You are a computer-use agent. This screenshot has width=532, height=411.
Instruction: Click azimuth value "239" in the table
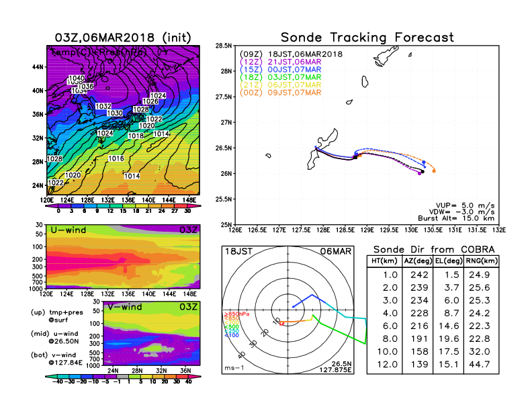coord(419,287)
